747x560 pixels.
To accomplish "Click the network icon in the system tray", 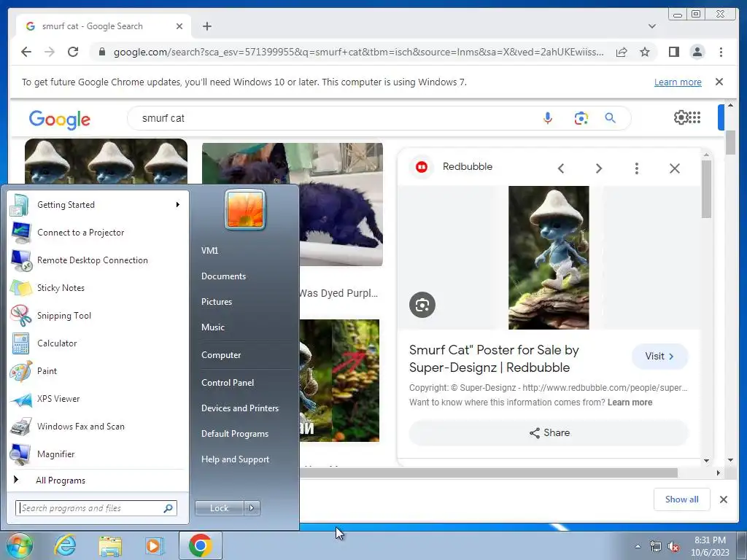I will tap(656, 547).
